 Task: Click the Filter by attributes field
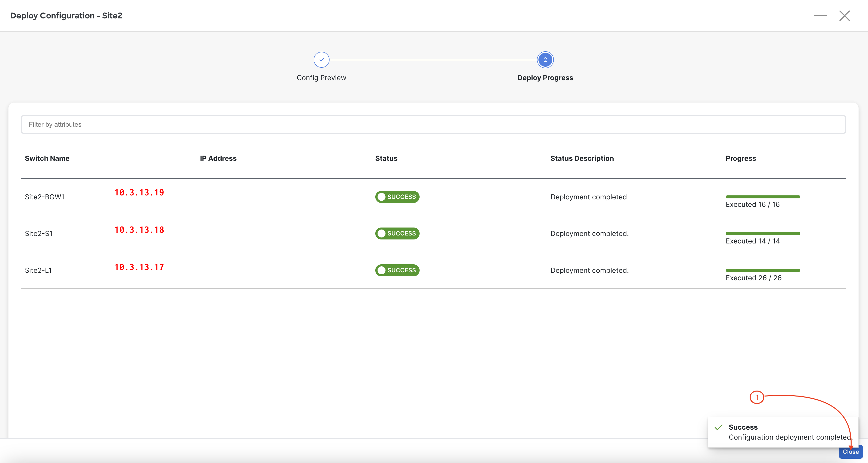click(433, 124)
